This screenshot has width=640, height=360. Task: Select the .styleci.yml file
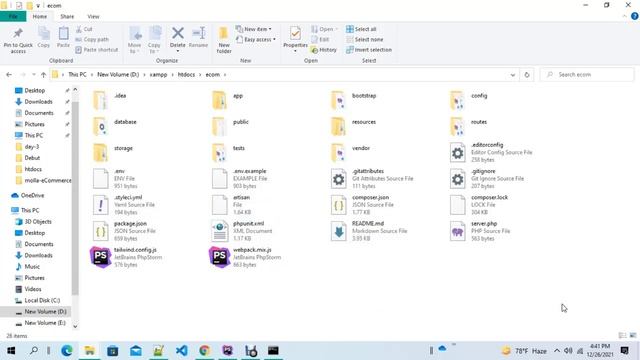click(x=124, y=205)
